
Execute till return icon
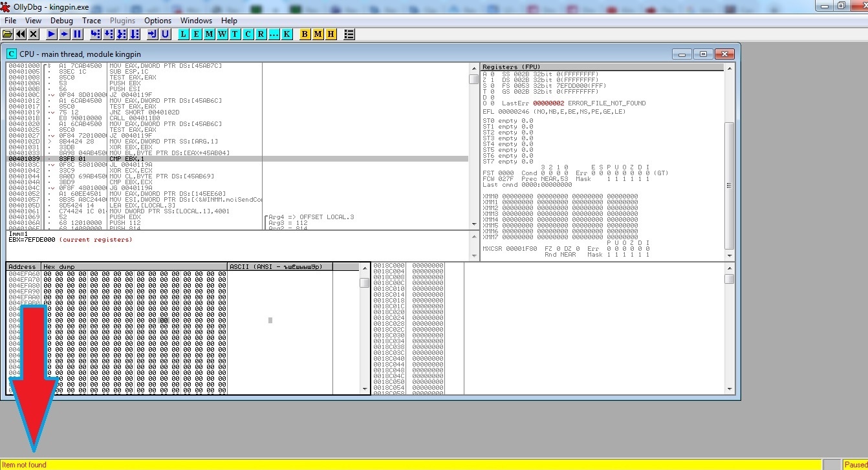click(x=152, y=34)
